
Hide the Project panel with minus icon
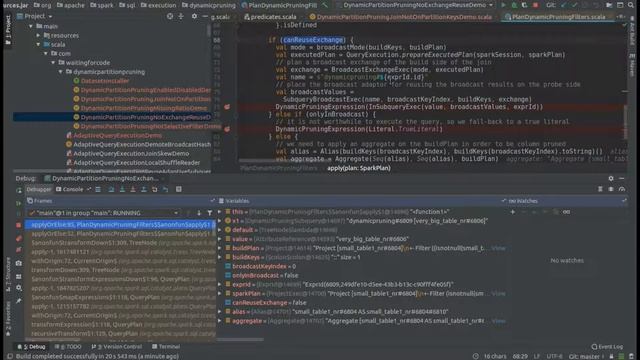[205, 16]
